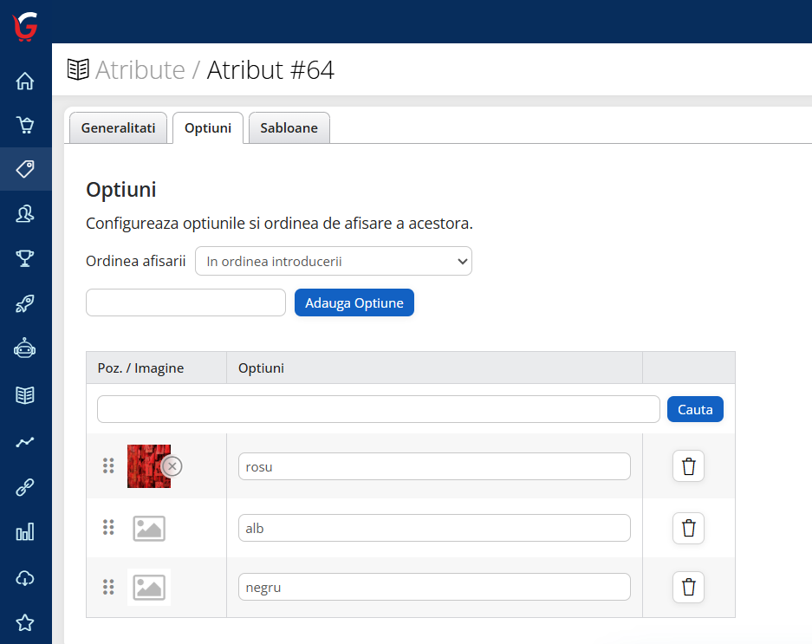Open the home icon in the sidebar
Image resolution: width=812 pixels, height=644 pixels.
click(x=25, y=81)
